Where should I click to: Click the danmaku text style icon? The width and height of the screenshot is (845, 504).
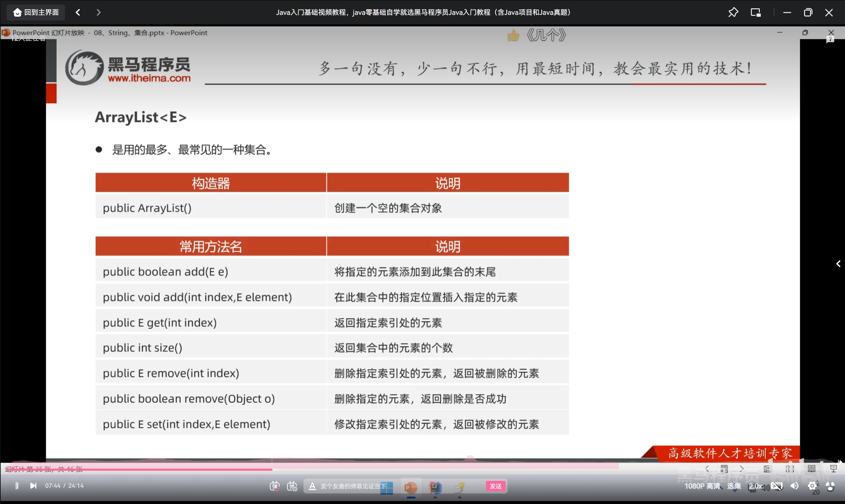pyautogui.click(x=312, y=486)
